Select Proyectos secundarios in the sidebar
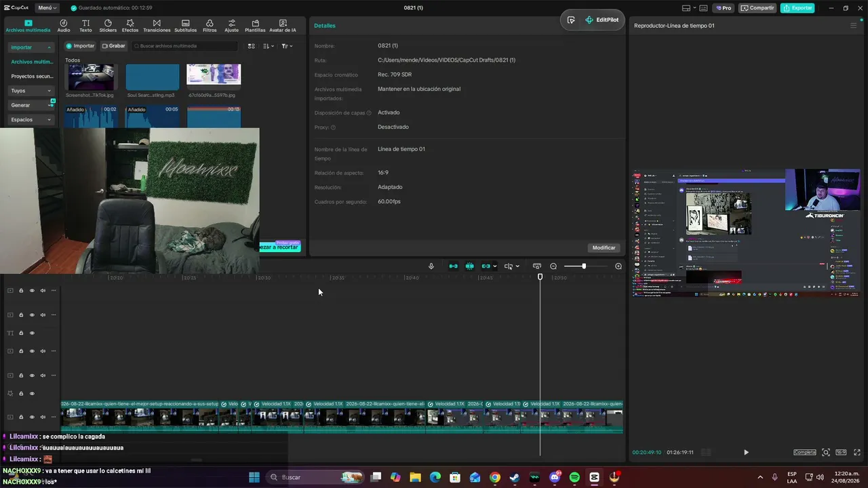868x488 pixels. [x=32, y=77]
